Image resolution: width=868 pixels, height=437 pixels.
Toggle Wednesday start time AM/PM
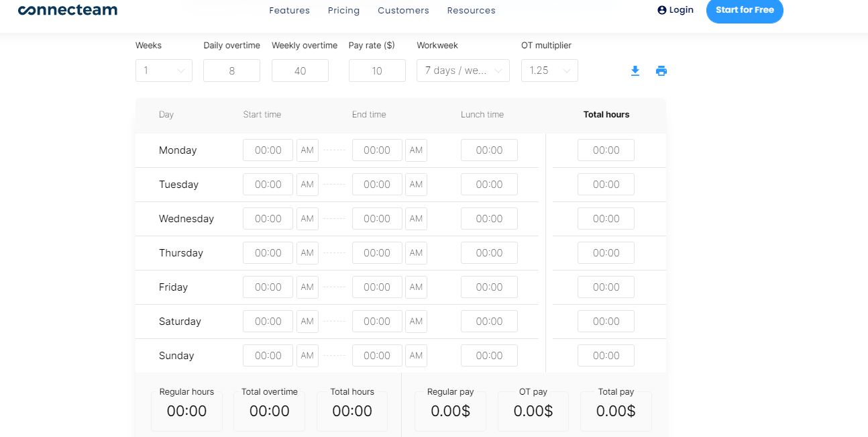307,219
